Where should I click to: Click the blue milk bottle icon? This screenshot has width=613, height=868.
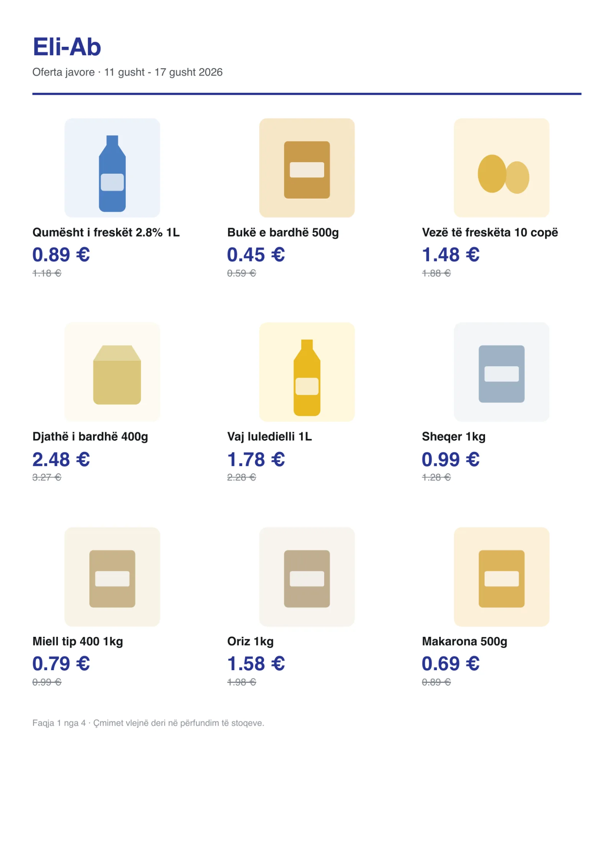(x=112, y=168)
